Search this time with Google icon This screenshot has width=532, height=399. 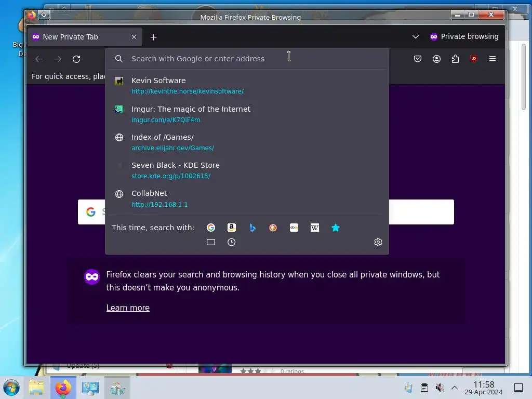(x=211, y=228)
